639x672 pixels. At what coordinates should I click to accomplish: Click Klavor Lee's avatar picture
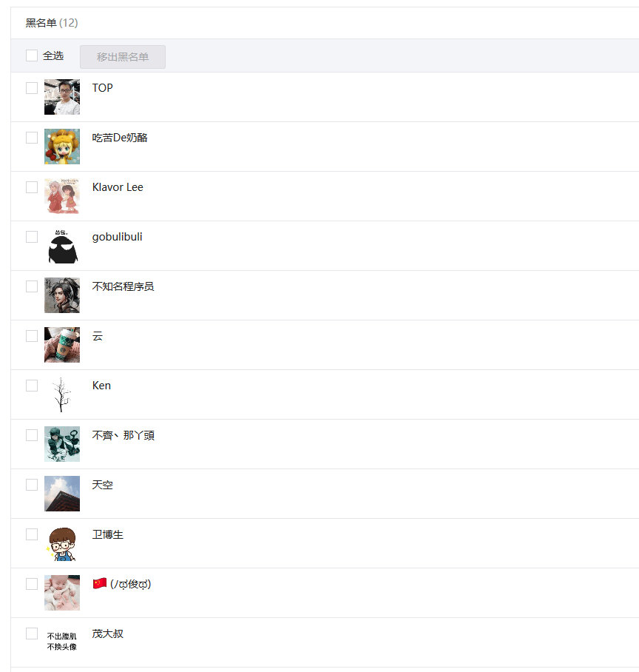(62, 196)
